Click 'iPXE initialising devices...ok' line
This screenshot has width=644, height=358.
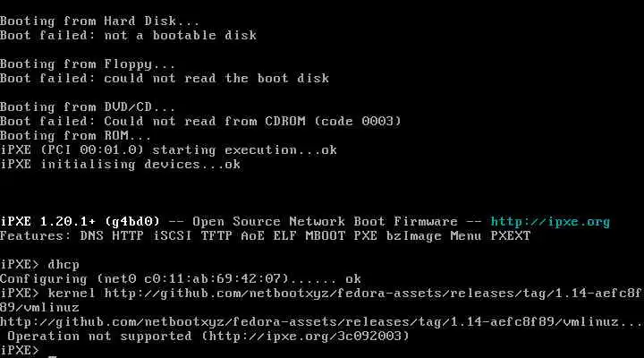click(120, 165)
